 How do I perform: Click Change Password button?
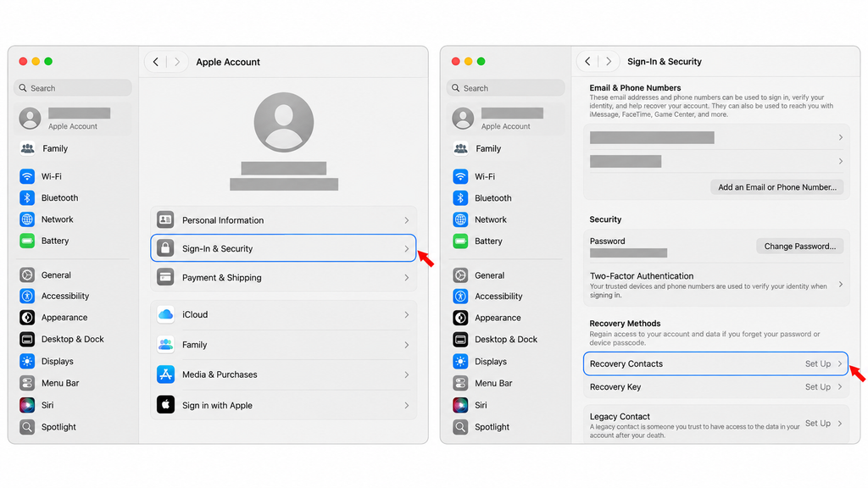pos(800,247)
